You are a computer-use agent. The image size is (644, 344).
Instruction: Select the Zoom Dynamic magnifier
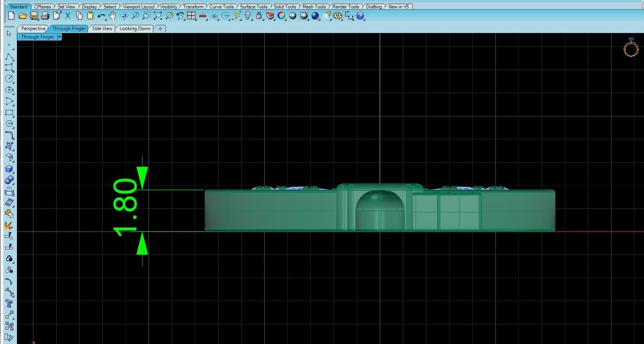(x=135, y=16)
